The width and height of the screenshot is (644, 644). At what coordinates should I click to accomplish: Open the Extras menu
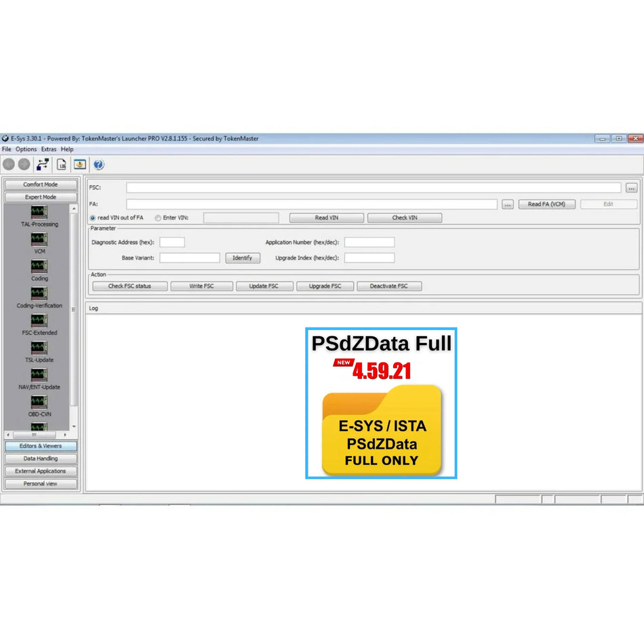coord(49,149)
